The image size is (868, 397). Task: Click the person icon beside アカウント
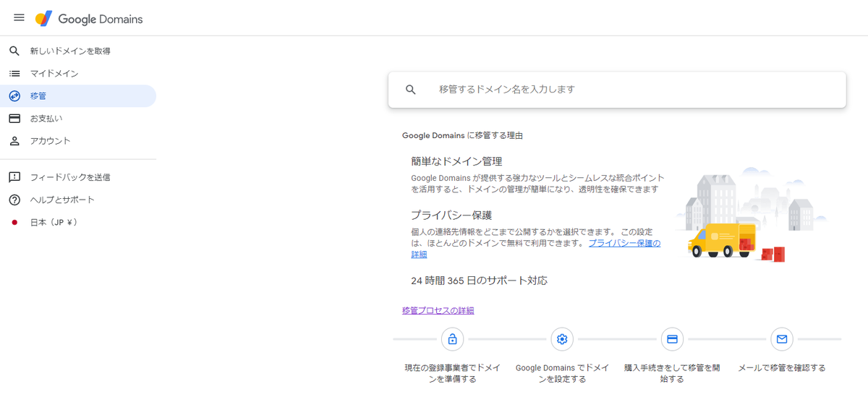point(14,141)
